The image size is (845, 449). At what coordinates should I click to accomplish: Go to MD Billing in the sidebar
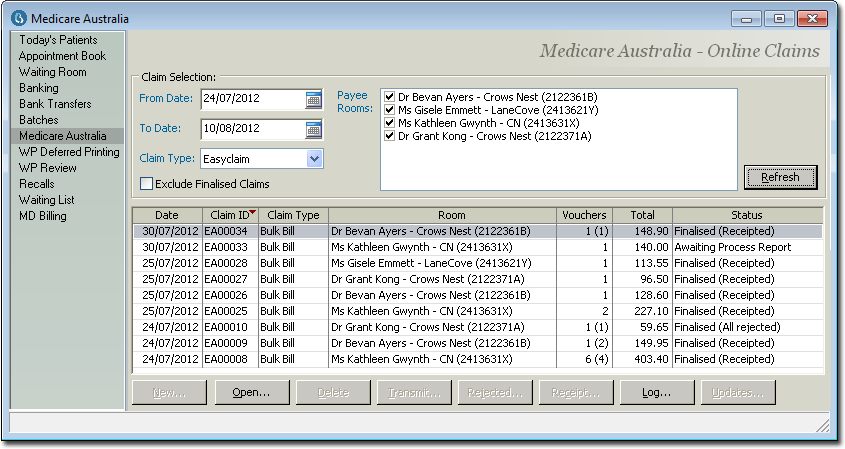[44, 216]
